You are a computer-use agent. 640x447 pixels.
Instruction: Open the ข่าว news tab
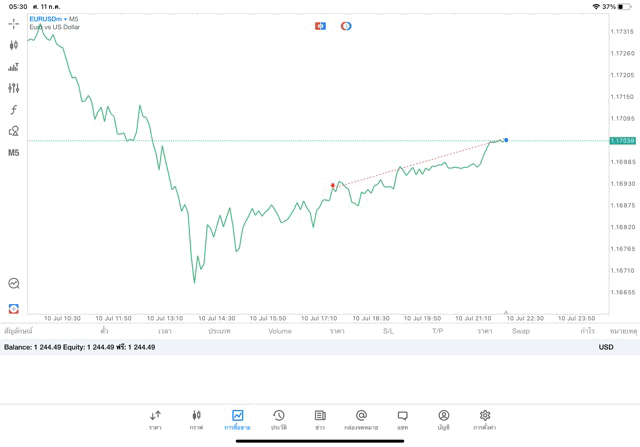(x=320, y=419)
